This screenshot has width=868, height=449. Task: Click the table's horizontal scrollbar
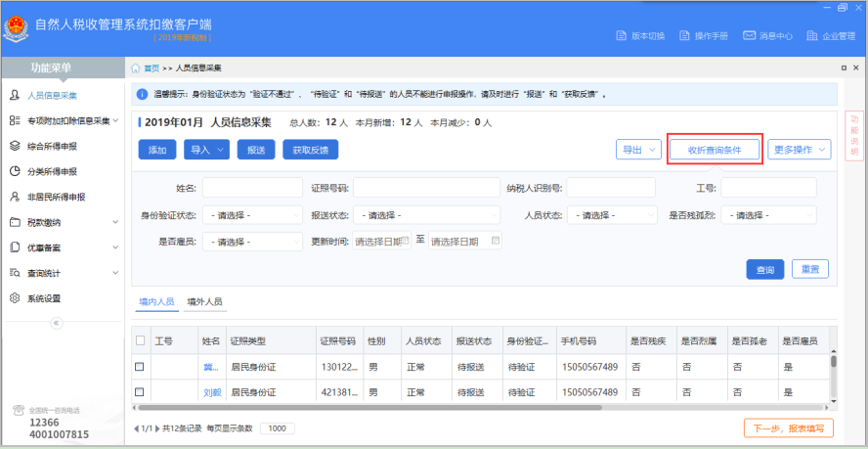369,407
